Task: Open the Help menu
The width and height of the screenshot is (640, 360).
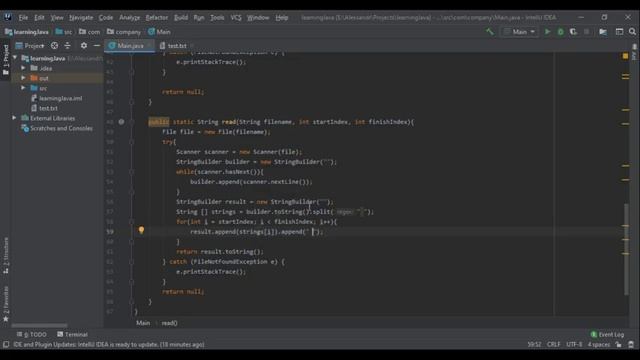Action: pos(282,18)
